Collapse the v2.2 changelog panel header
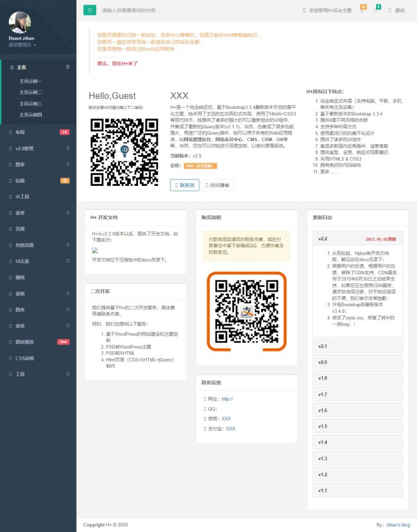417x532 pixels. coord(357,238)
